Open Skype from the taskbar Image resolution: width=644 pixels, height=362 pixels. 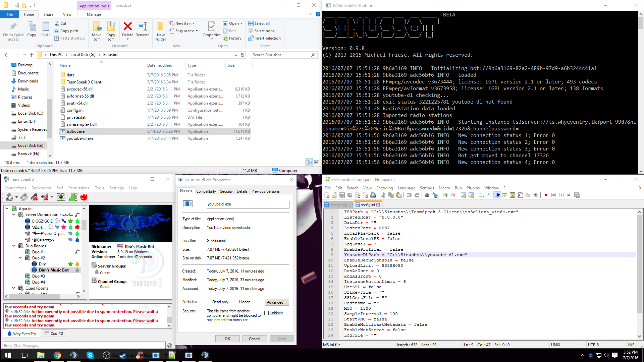pos(90,355)
